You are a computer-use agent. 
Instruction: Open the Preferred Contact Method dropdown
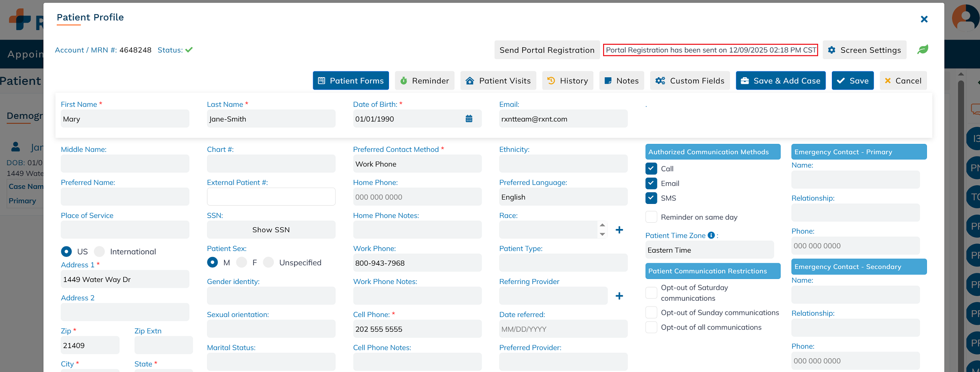pos(417,164)
